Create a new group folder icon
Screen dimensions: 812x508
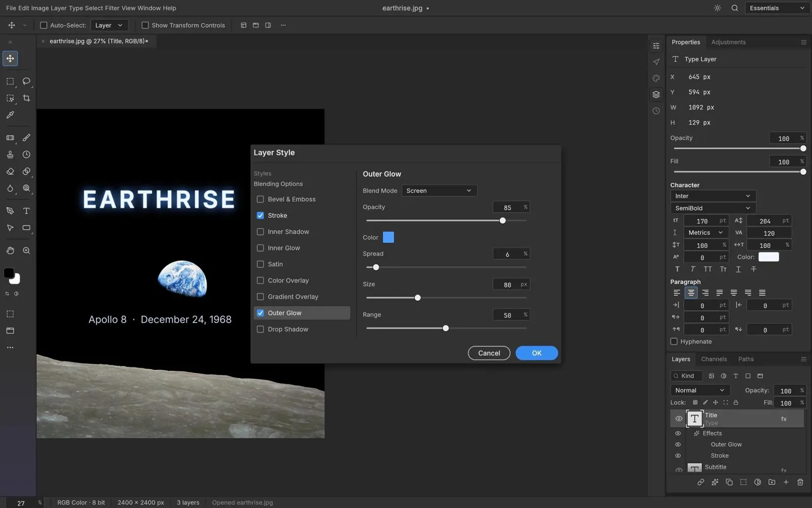[772, 482]
